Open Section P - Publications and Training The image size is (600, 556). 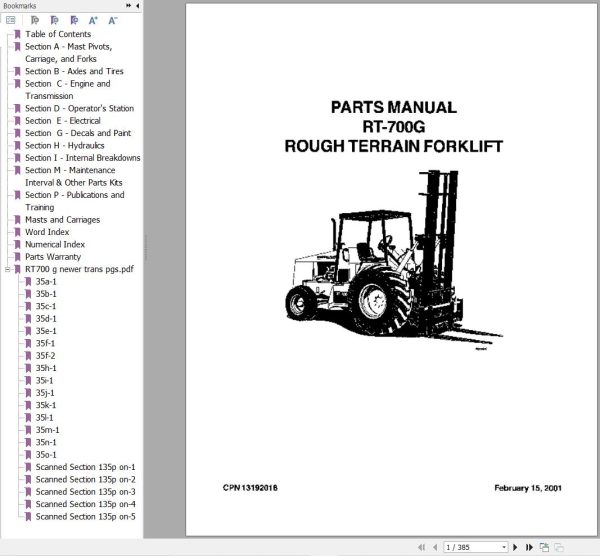pyautogui.click(x=75, y=201)
